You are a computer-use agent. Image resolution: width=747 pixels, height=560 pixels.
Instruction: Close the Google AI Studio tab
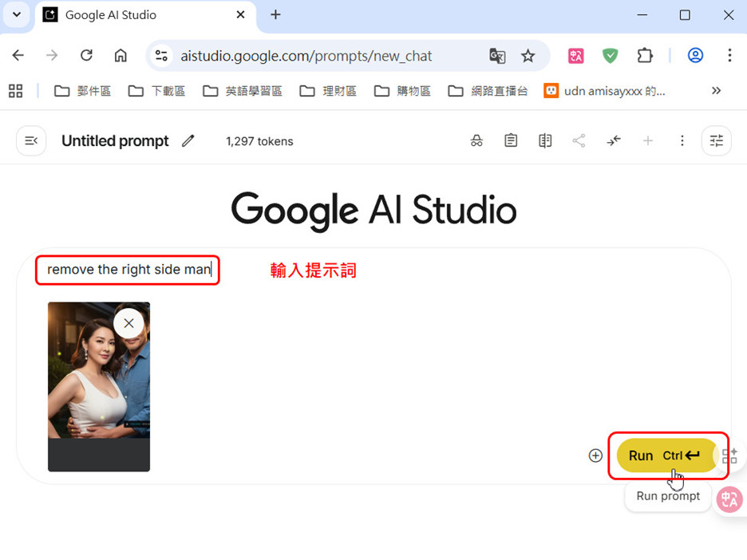240,15
